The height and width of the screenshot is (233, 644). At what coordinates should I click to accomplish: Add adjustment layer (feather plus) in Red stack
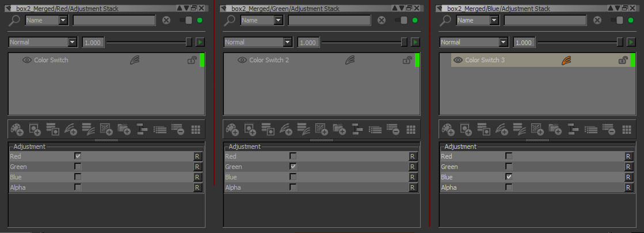[x=70, y=130]
